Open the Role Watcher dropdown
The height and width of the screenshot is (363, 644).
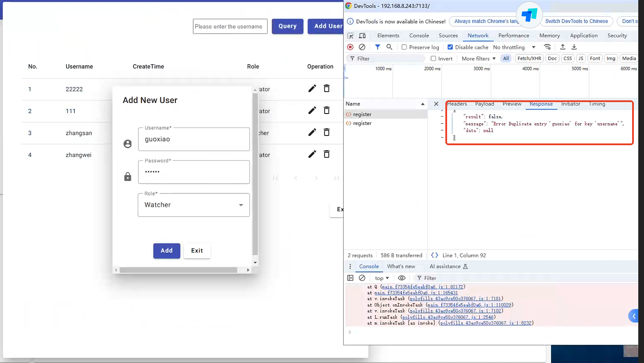(x=194, y=205)
